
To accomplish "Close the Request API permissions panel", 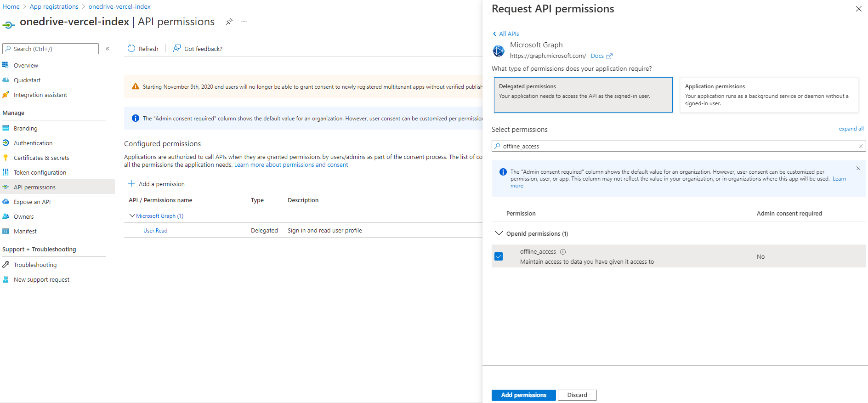I will coord(858,9).
